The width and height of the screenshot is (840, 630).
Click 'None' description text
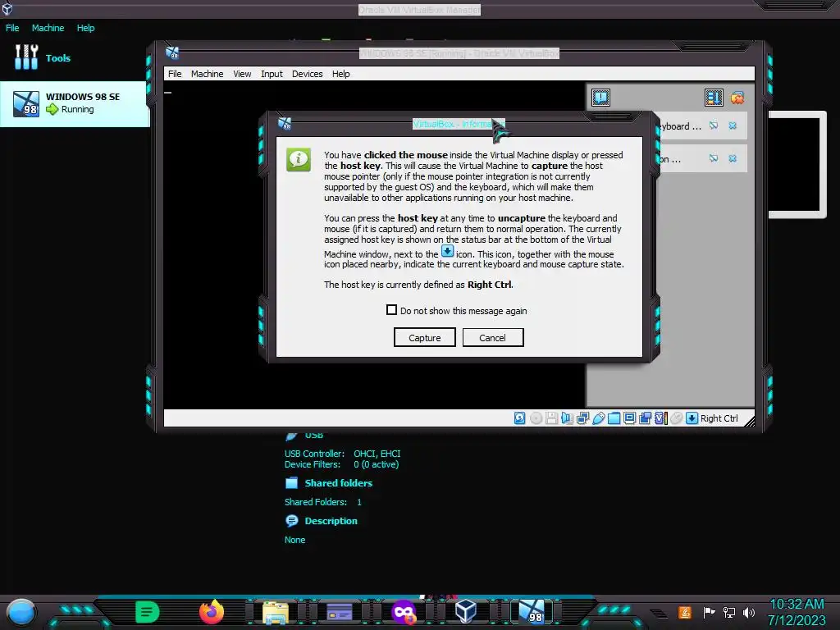[x=294, y=540]
